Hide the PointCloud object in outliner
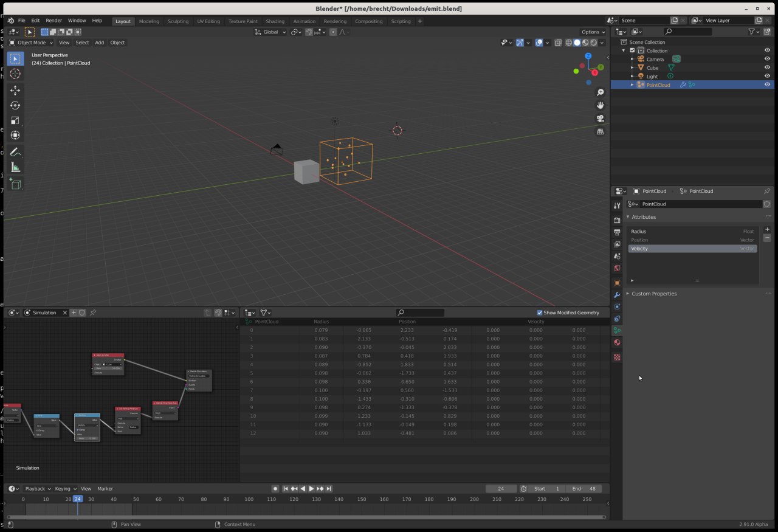778x532 pixels. (767, 85)
